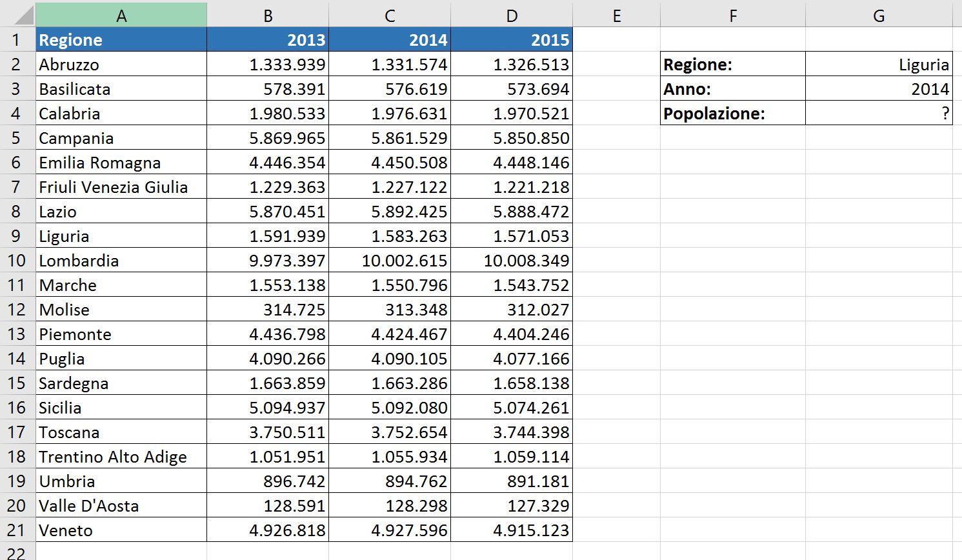The height and width of the screenshot is (560, 962).
Task: Select column D header
Action: 512,15
